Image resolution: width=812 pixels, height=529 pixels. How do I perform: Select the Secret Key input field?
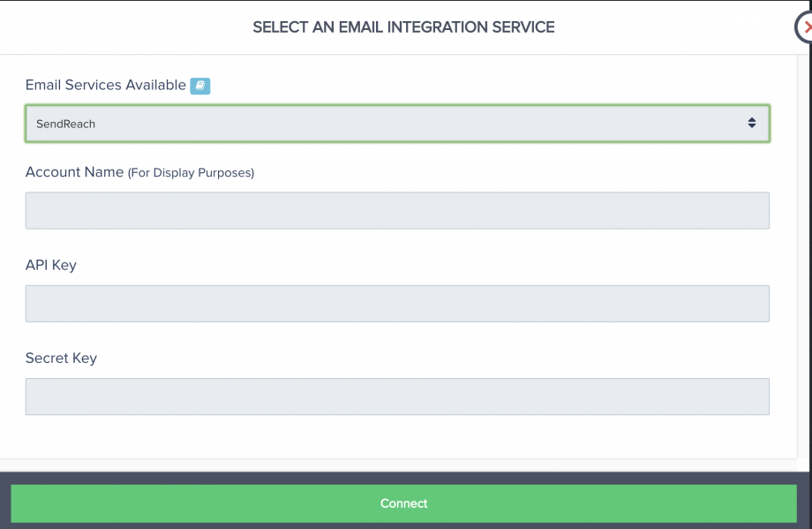(x=397, y=397)
